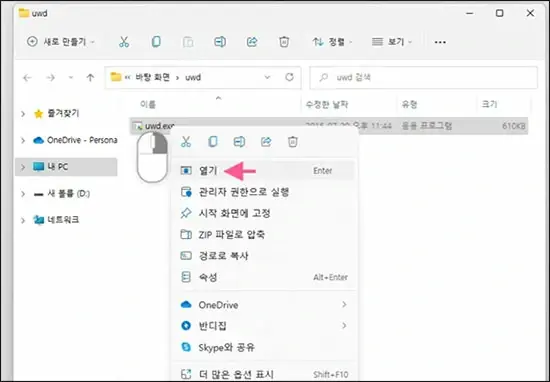
Task: Select 새 볼륨 (D:) in the navigation pane
Action: pyautogui.click(x=62, y=193)
